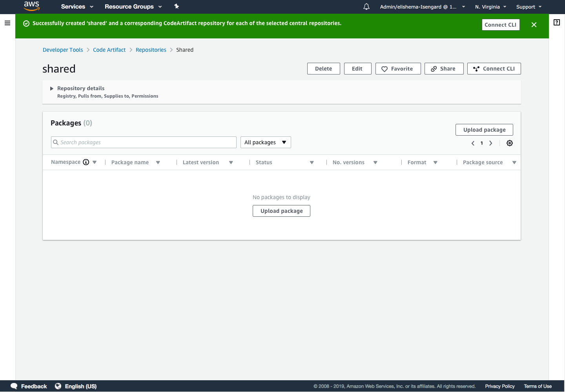Sort by Namespace column arrow

pos(95,162)
